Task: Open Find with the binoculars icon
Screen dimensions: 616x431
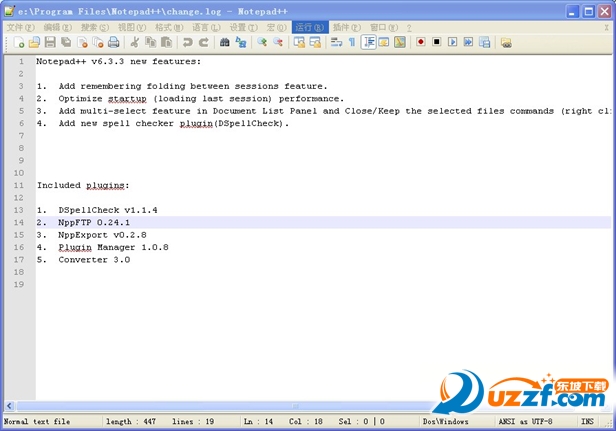Action: click(x=225, y=42)
